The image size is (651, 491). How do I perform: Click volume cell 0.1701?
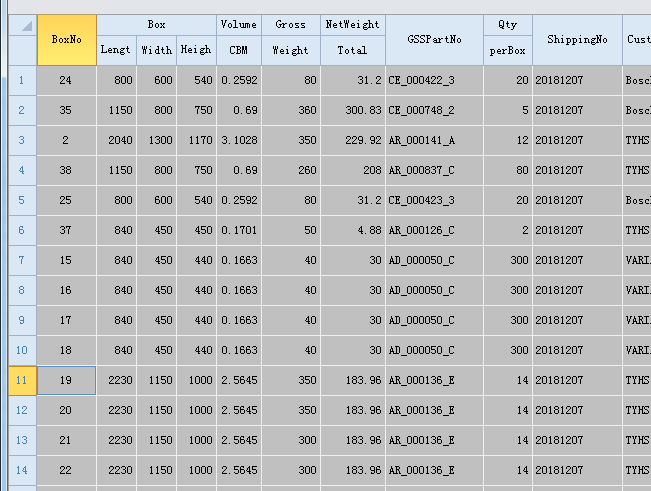(239, 230)
